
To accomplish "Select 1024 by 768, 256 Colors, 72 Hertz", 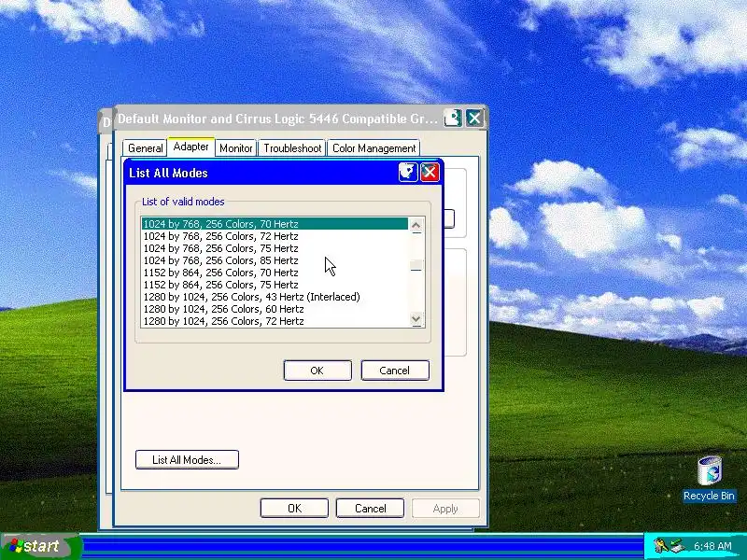I will pos(275,236).
